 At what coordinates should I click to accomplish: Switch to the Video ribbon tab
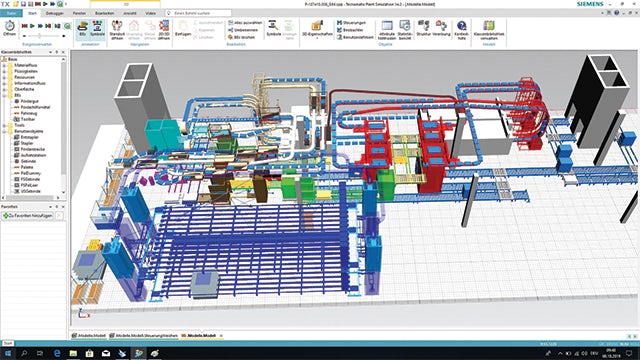(x=150, y=13)
